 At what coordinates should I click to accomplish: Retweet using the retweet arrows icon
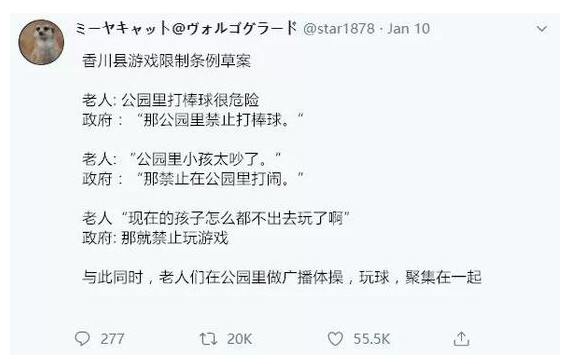208,339
